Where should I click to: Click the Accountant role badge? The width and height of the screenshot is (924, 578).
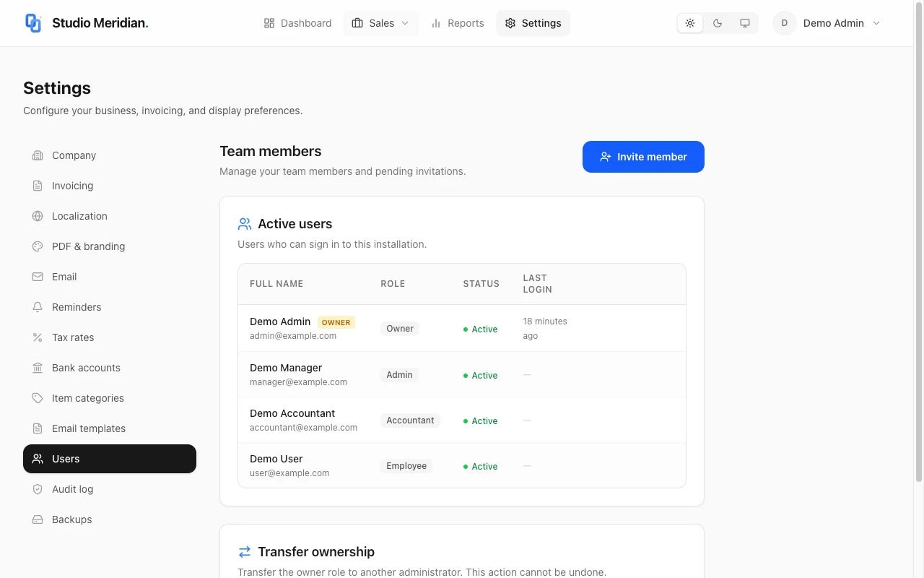pos(410,420)
